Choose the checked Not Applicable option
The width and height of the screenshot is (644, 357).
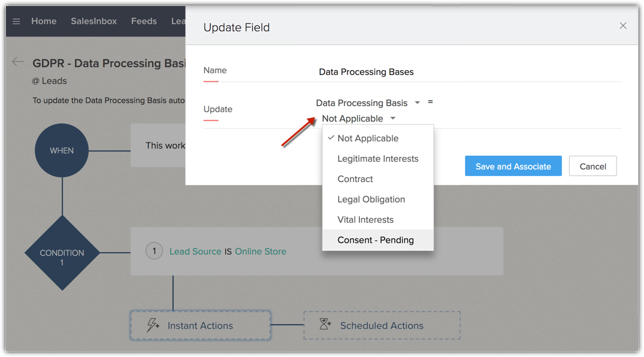[367, 138]
